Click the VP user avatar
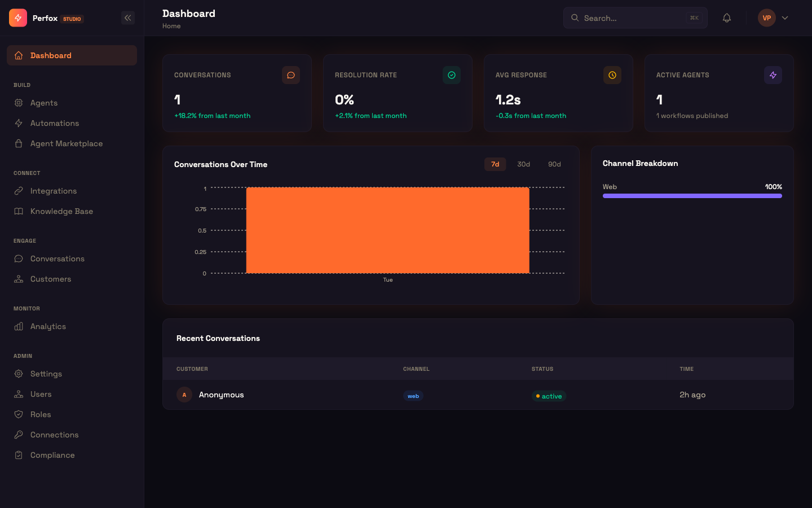This screenshot has width=812, height=508. click(x=767, y=18)
